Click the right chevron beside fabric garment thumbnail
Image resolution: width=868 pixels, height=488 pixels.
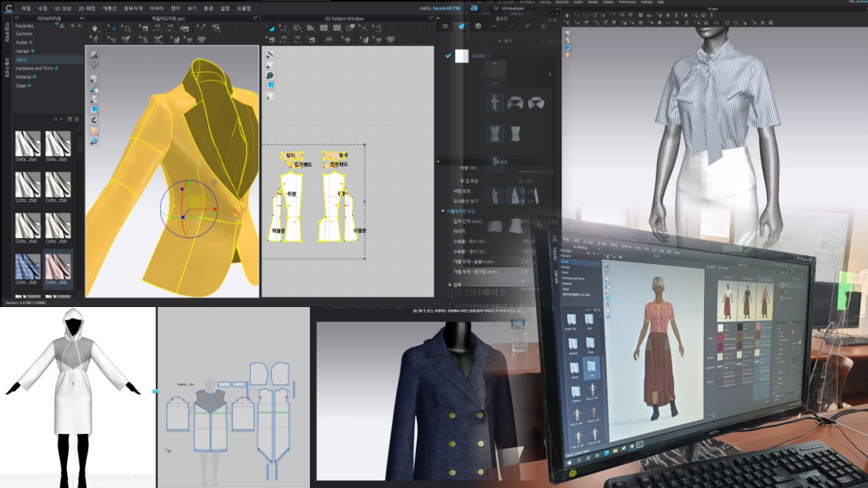(x=550, y=74)
